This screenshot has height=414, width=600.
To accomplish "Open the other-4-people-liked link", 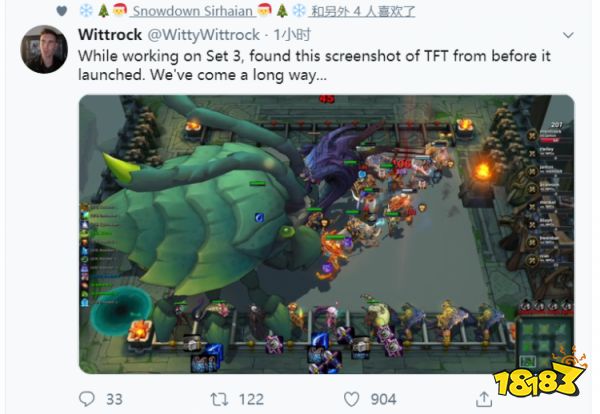I will [x=363, y=11].
